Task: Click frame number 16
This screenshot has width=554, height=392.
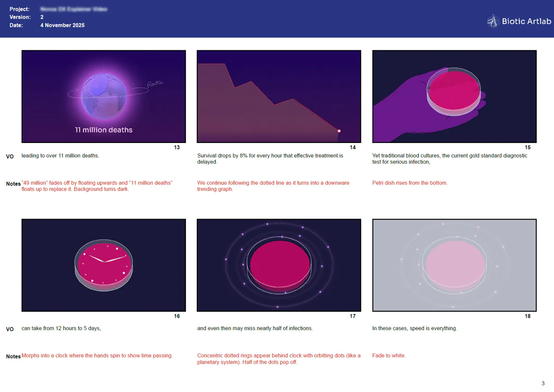Action: point(177,316)
